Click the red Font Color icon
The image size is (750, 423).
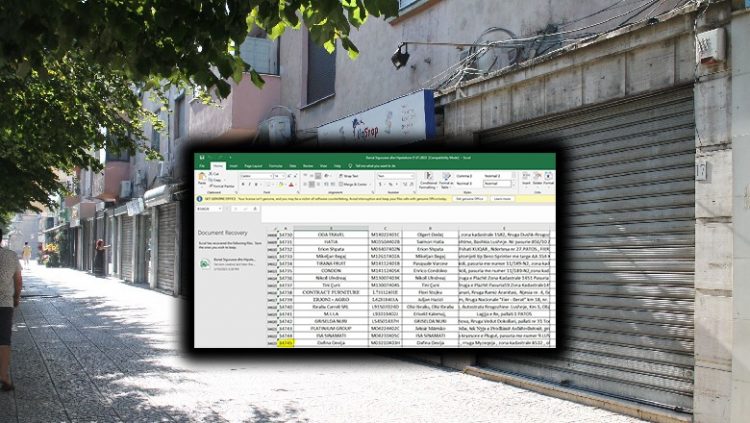coord(291,184)
